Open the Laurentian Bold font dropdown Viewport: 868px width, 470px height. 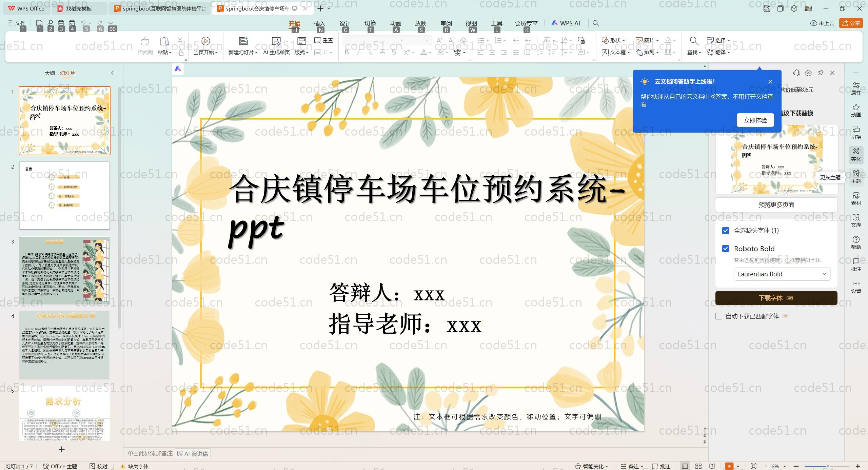(782, 274)
